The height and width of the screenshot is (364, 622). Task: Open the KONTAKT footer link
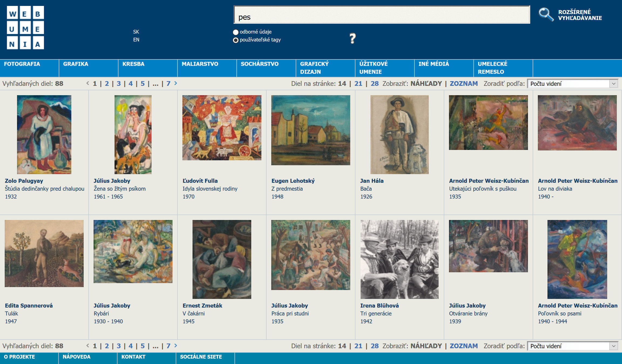click(x=133, y=357)
